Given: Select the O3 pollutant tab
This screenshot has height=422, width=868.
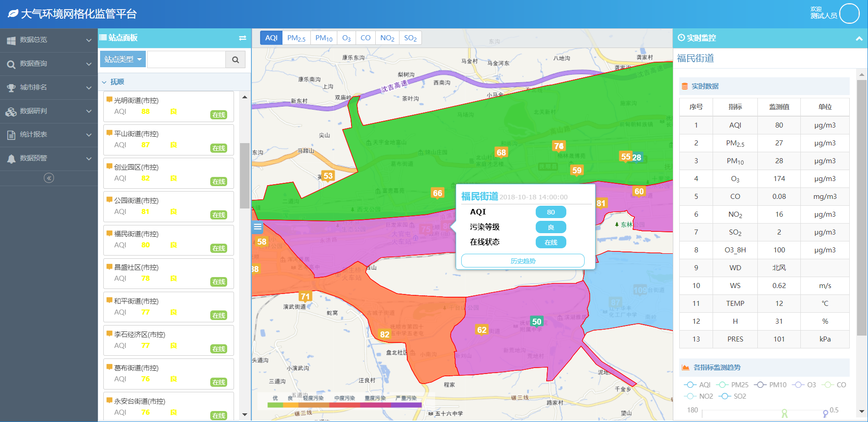Looking at the screenshot, I should click(346, 38).
